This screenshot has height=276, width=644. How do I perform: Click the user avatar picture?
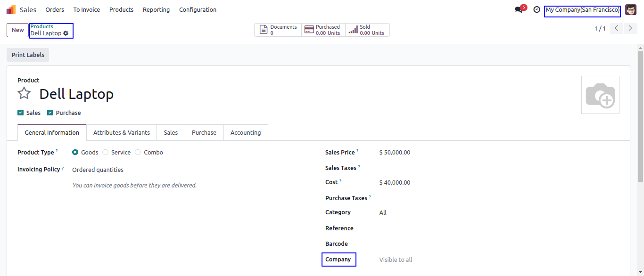630,9
